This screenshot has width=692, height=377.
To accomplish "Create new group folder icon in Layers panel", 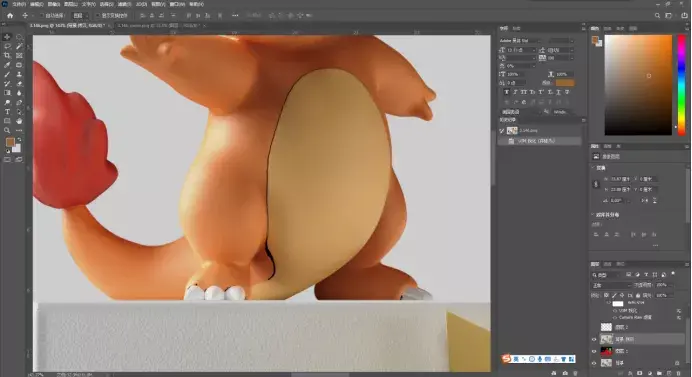I will (659, 373).
